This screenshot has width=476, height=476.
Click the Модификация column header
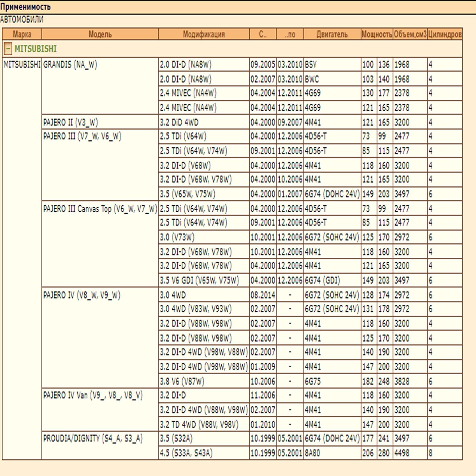coord(204,34)
